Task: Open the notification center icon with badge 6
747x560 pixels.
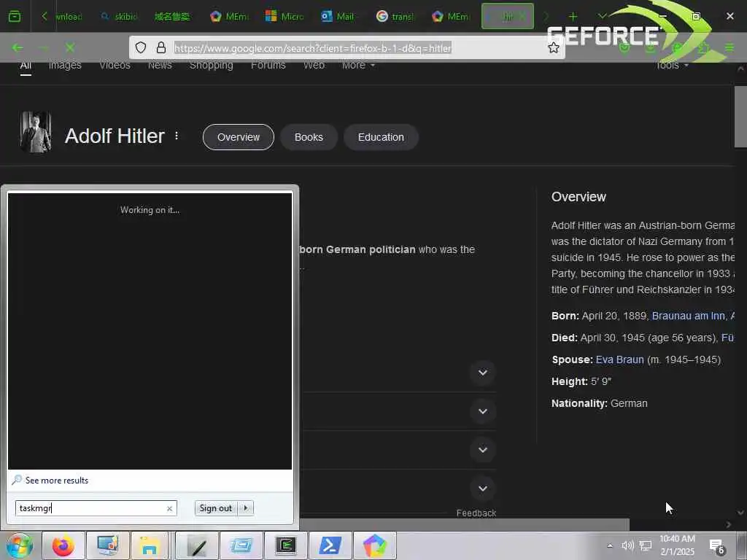Action: tap(716, 546)
